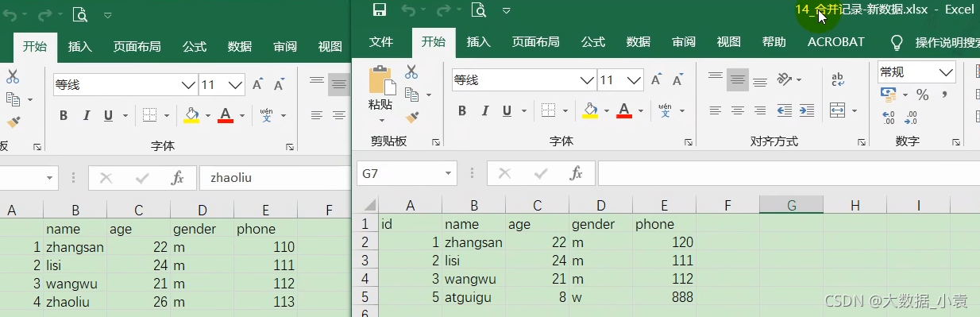The width and height of the screenshot is (980, 317).
Task: Toggle Italic in right window
Action: 484,110
